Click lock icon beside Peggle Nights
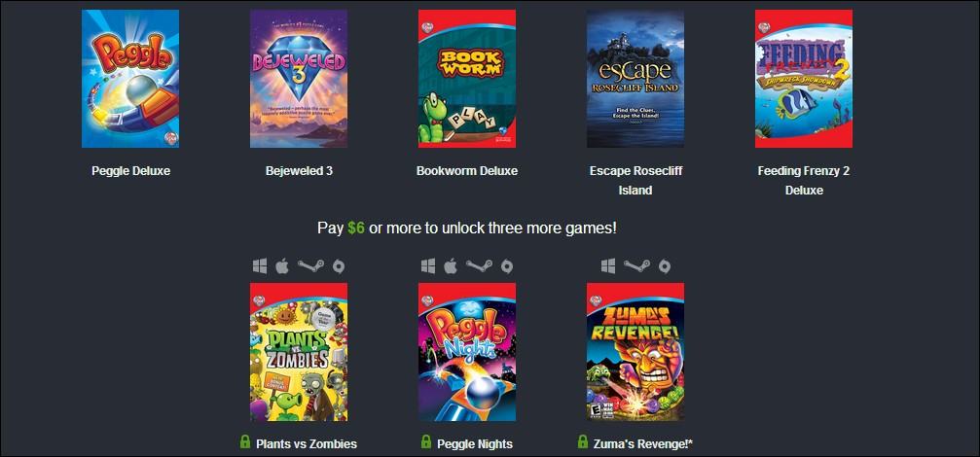 (x=425, y=442)
